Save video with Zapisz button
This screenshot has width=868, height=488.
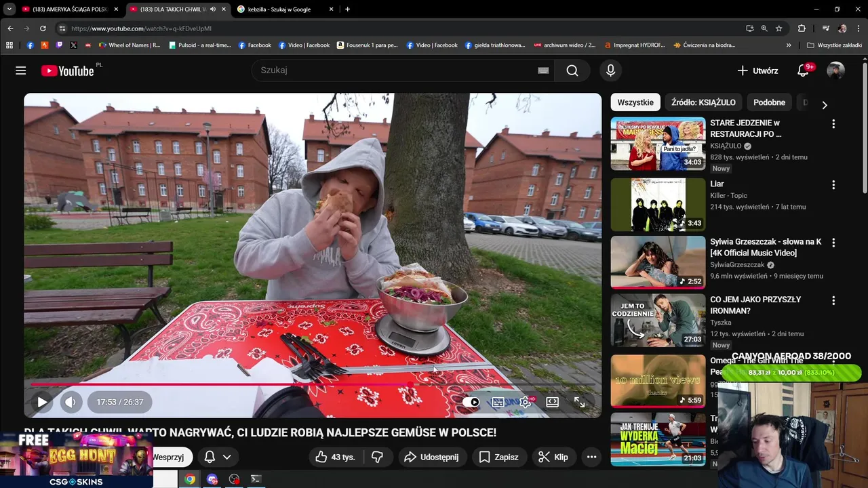(x=499, y=457)
